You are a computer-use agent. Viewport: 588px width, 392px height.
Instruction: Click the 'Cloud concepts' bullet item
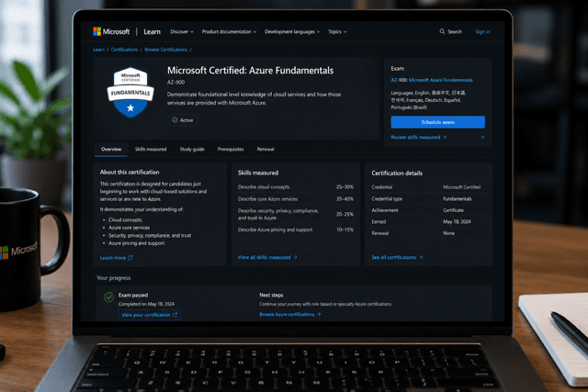tap(125, 220)
